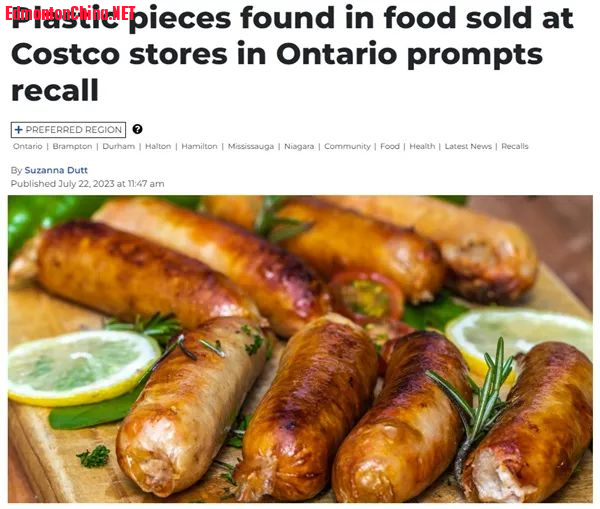Open the Health category link
600x509 pixels.
coord(422,146)
